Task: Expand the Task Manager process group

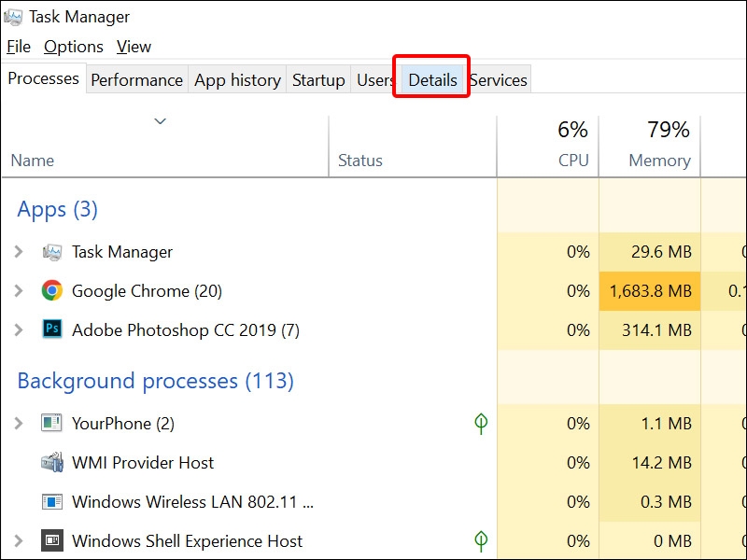Action: (x=18, y=252)
